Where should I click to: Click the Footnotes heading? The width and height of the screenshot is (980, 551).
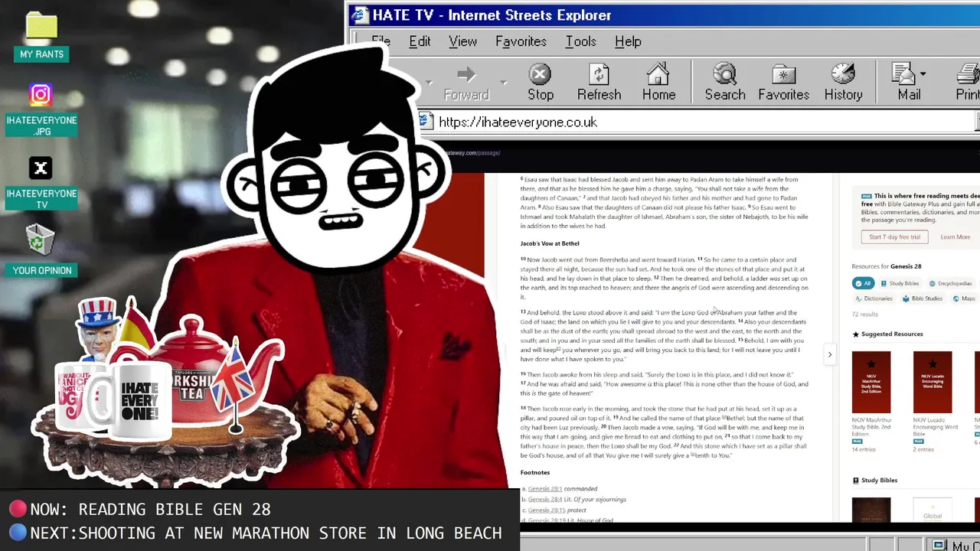(535, 472)
